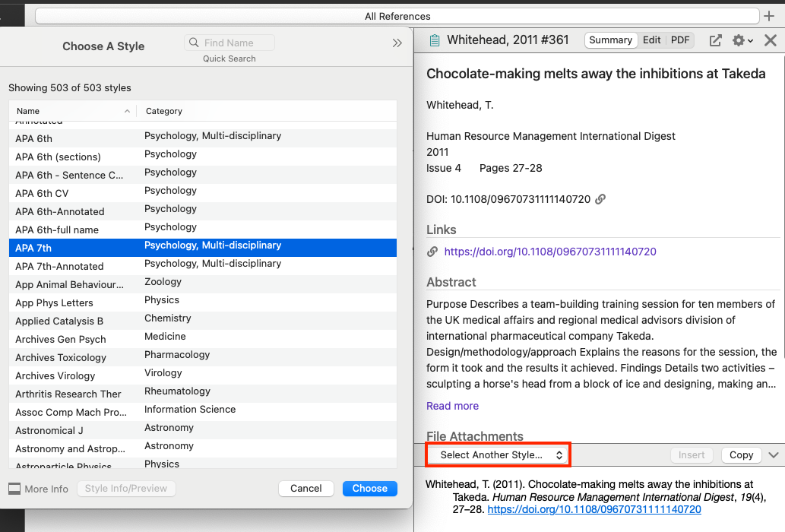
Task: Select the Astronomy and Astrop... style
Action: [203, 449]
